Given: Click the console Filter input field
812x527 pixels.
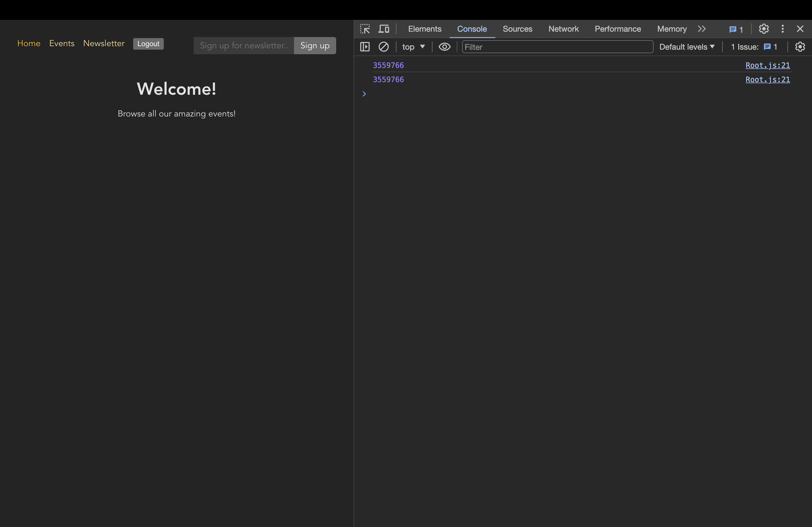Looking at the screenshot, I should click(557, 47).
